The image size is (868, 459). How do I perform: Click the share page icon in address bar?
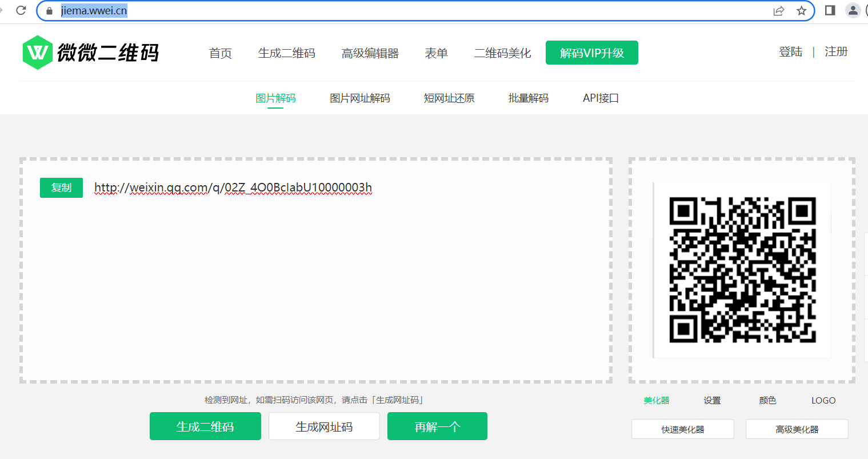(778, 11)
